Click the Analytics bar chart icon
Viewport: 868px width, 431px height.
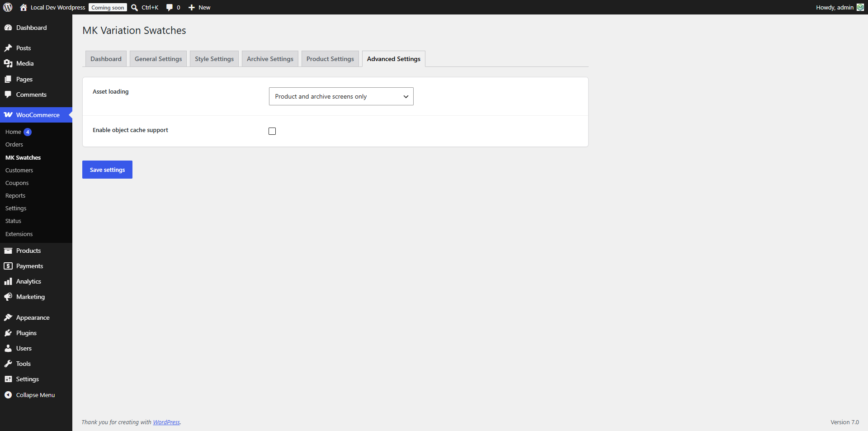(8, 281)
